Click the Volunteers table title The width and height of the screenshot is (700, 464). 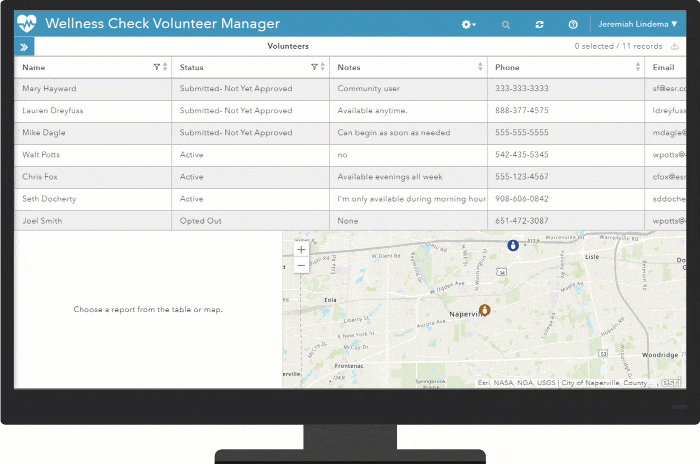[288, 46]
